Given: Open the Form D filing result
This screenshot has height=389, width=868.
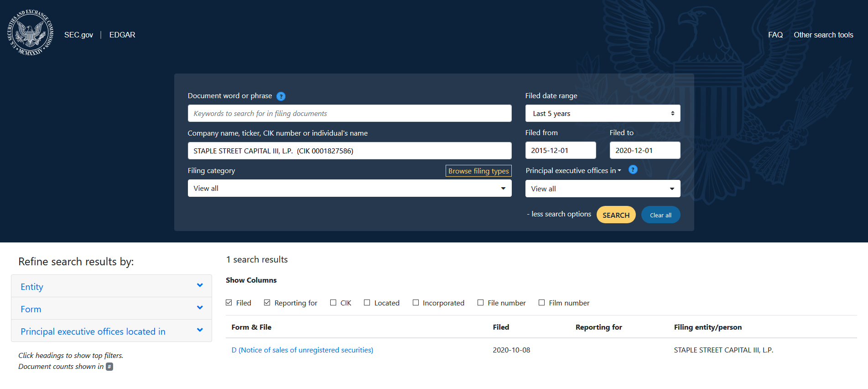Looking at the screenshot, I should [x=302, y=350].
